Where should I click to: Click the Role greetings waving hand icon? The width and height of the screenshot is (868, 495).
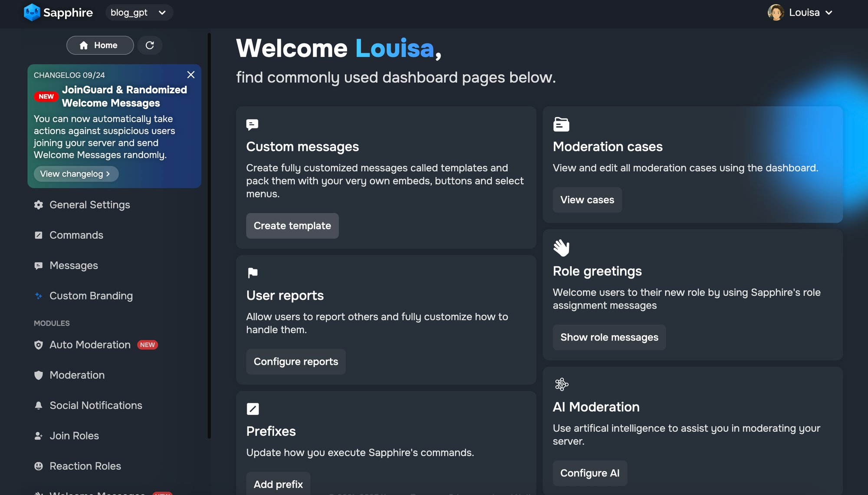click(561, 248)
